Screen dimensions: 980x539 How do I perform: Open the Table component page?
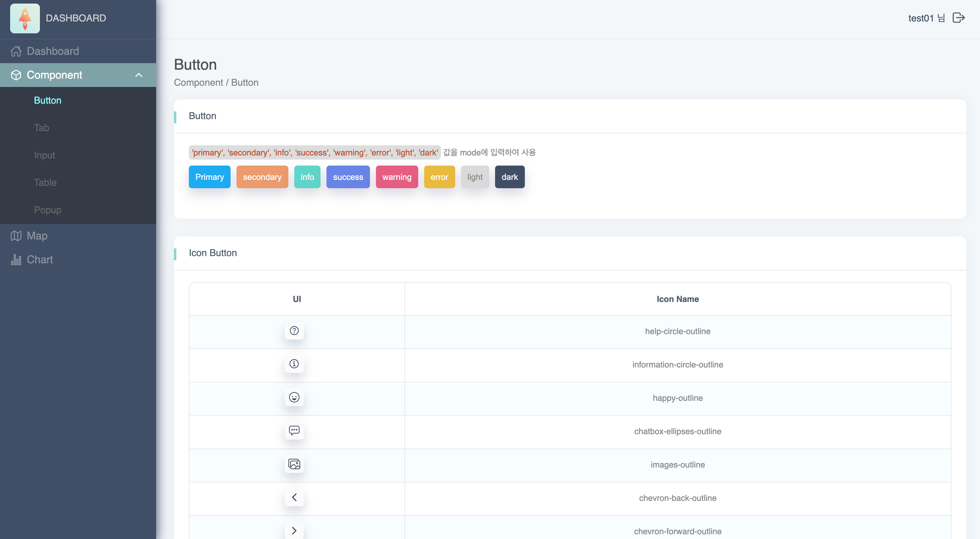click(45, 182)
